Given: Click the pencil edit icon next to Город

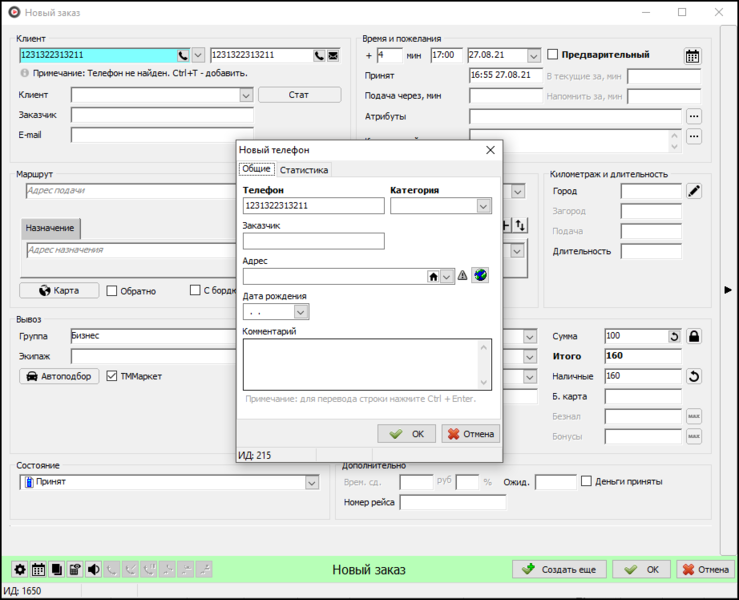Looking at the screenshot, I should coord(694,191).
